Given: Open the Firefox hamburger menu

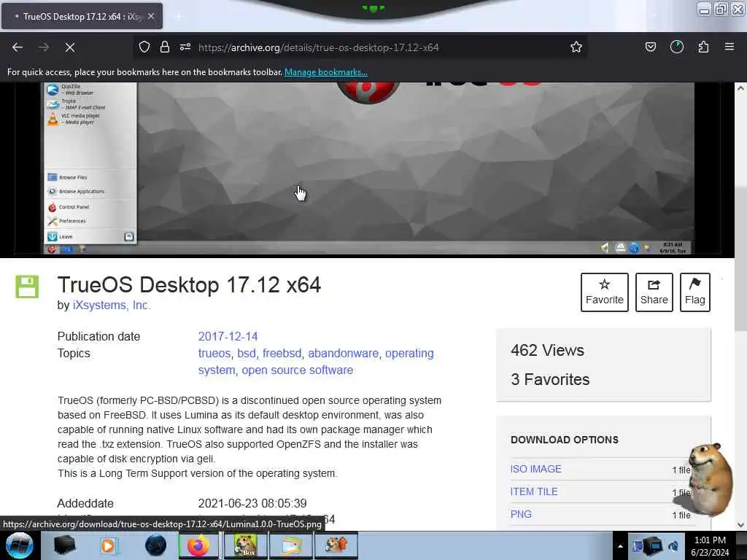Looking at the screenshot, I should [x=729, y=47].
